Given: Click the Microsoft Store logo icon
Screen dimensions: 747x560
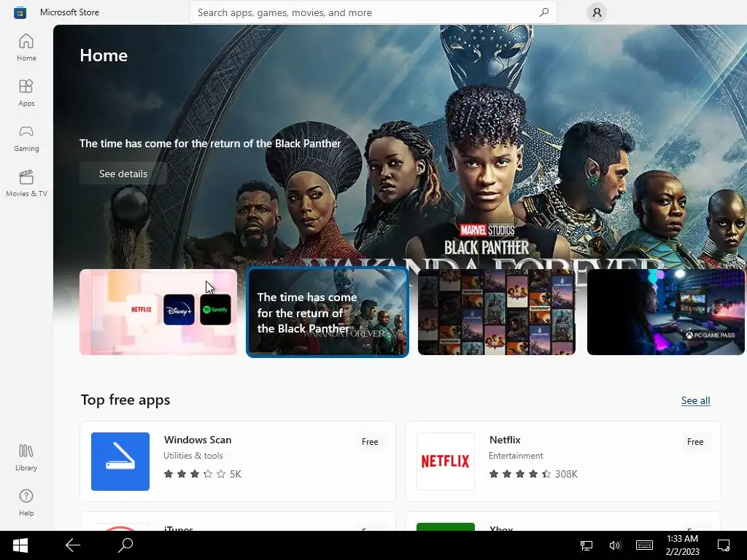Looking at the screenshot, I should (x=20, y=12).
